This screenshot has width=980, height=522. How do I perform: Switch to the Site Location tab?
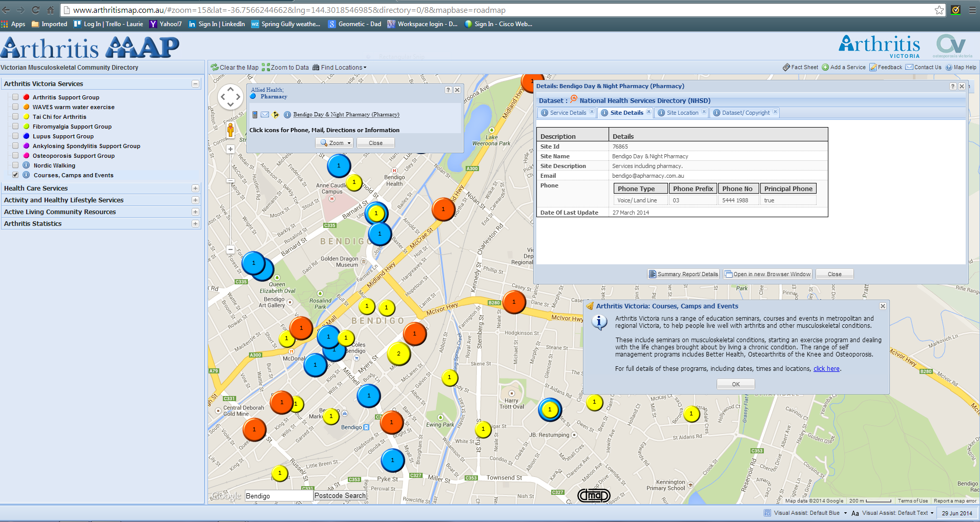[x=682, y=113]
